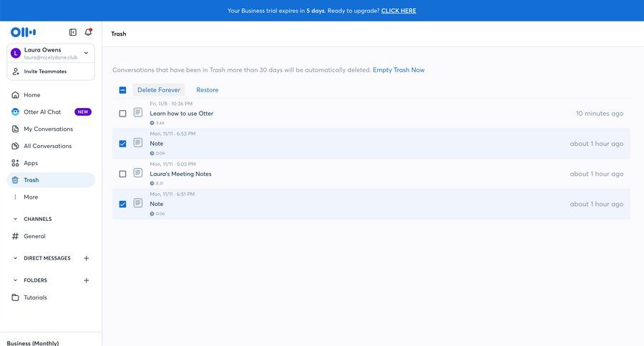Screen dimensions: 644x346
Task: Click document icon for the 6:51 PM Note
Action: [x=138, y=203]
